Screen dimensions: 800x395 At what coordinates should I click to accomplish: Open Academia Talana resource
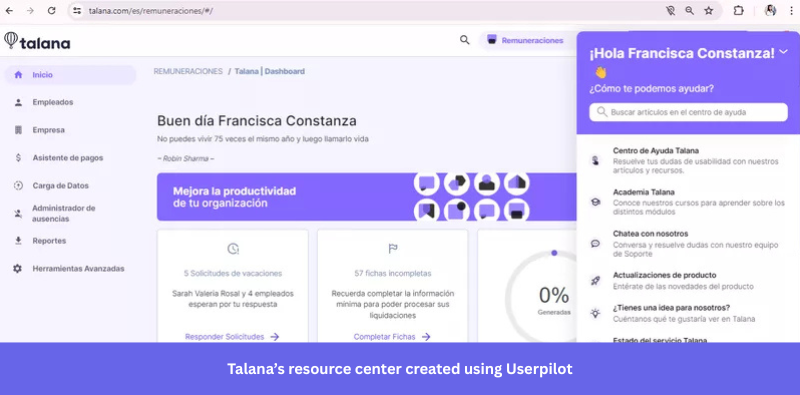click(688, 202)
